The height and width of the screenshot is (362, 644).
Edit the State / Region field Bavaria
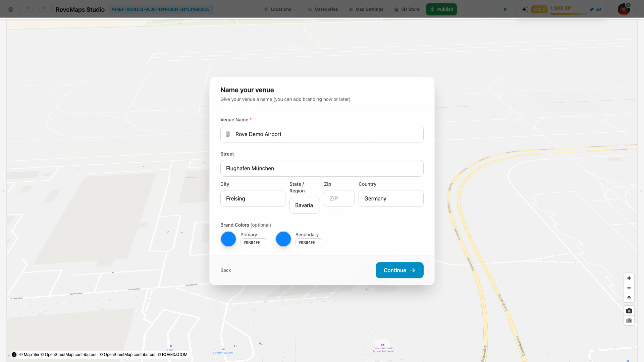305,205
